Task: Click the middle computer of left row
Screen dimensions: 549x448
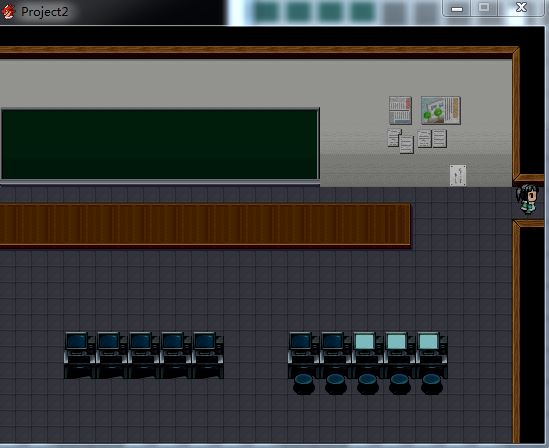Action: tap(144, 355)
